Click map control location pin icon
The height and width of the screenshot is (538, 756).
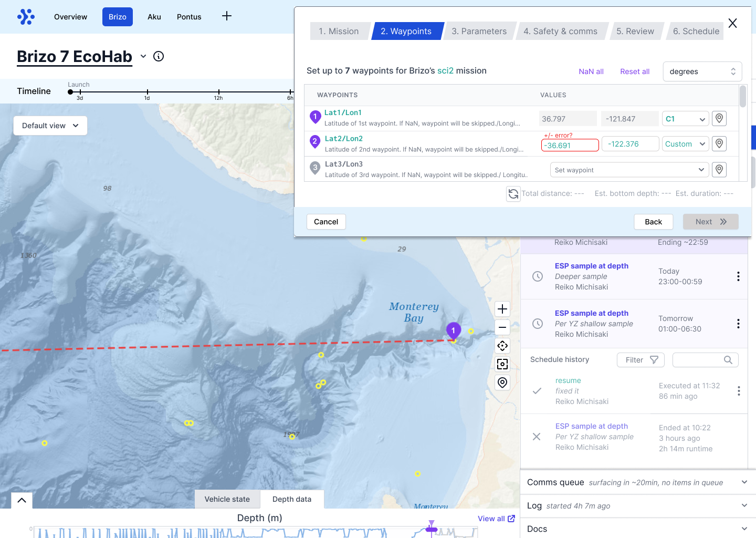[502, 382]
